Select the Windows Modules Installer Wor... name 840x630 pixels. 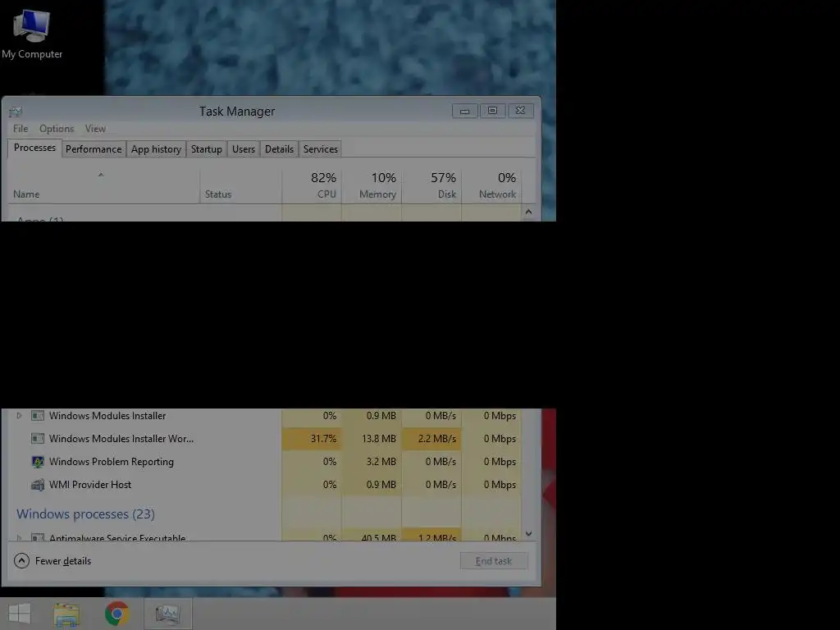pyautogui.click(x=121, y=439)
